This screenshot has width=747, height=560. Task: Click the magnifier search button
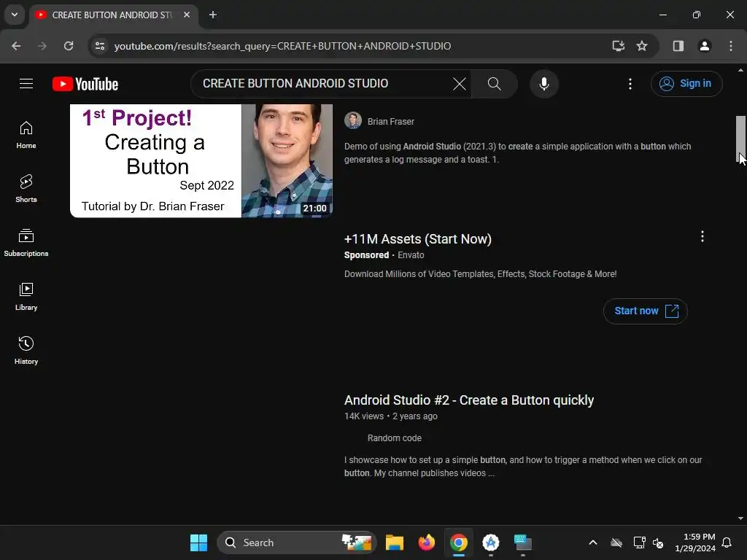(x=494, y=84)
